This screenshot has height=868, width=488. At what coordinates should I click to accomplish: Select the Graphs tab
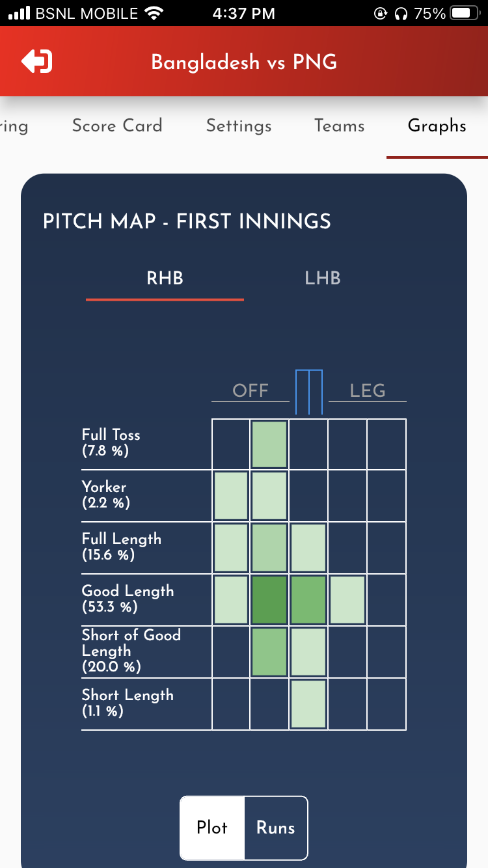pos(437,126)
